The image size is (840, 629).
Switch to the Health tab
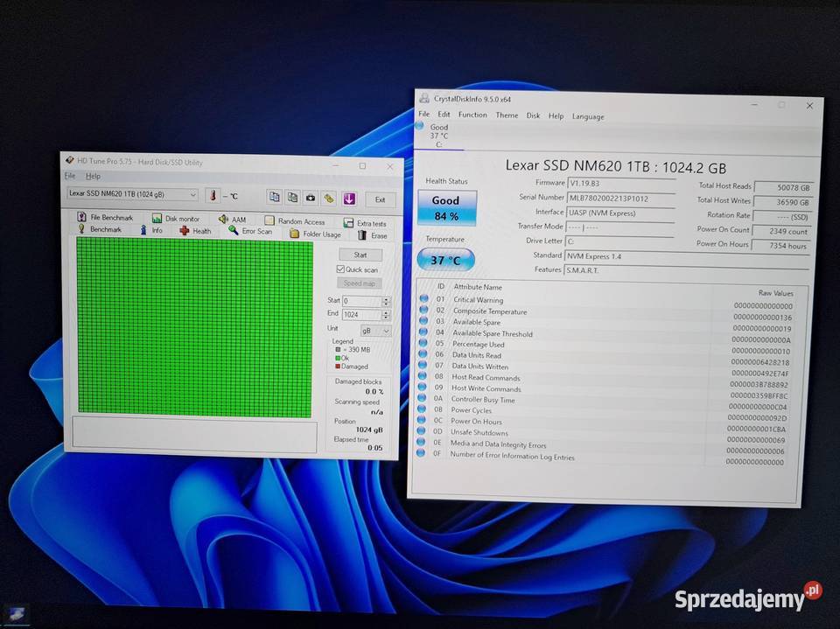[x=195, y=231]
